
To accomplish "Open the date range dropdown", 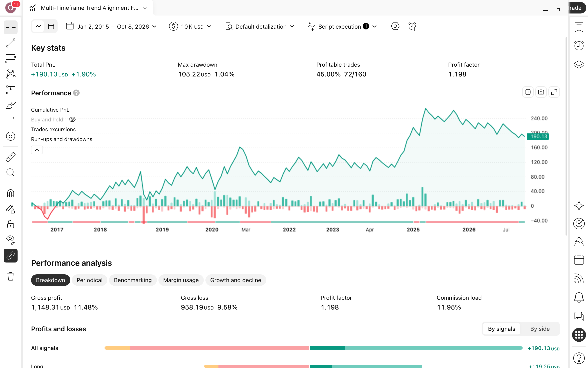I will (x=111, y=27).
